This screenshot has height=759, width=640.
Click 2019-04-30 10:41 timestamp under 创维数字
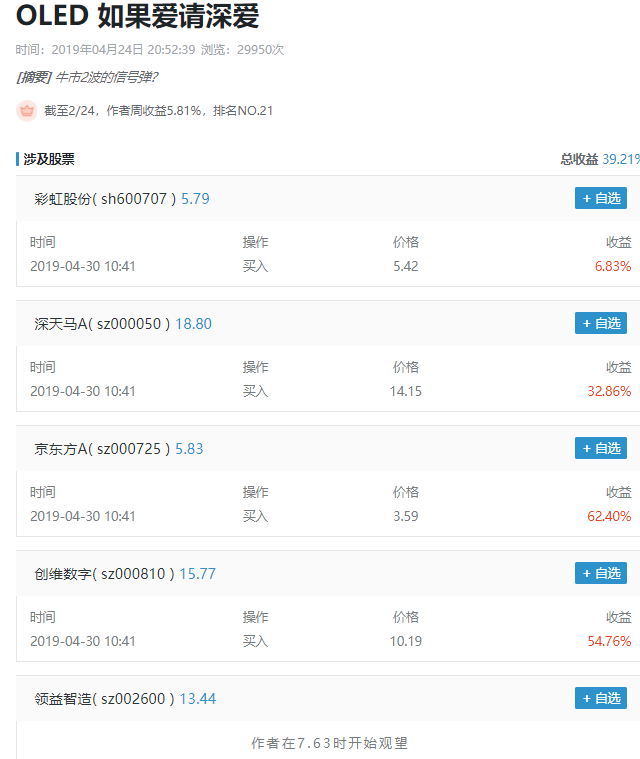click(x=83, y=641)
